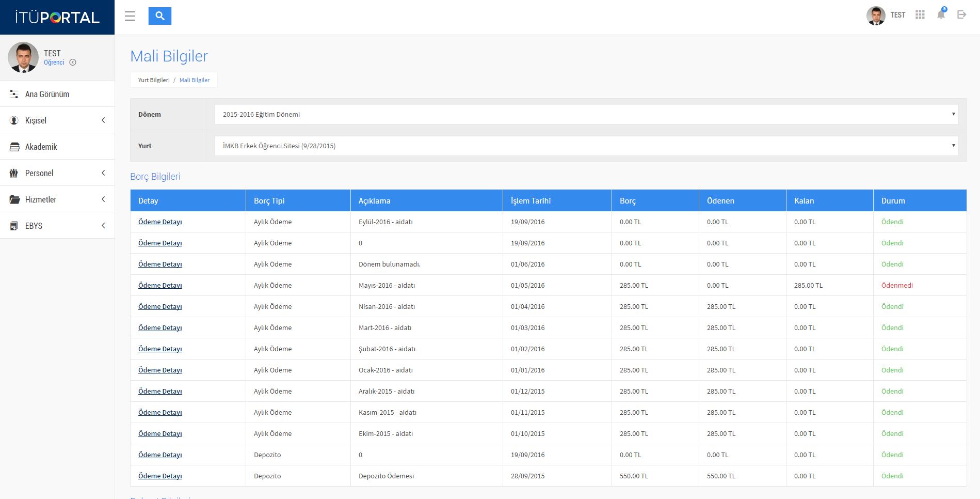The image size is (980, 499).
Task: Open Ödeme Detayı for Mart-2016 aidatı
Action: click(160, 328)
